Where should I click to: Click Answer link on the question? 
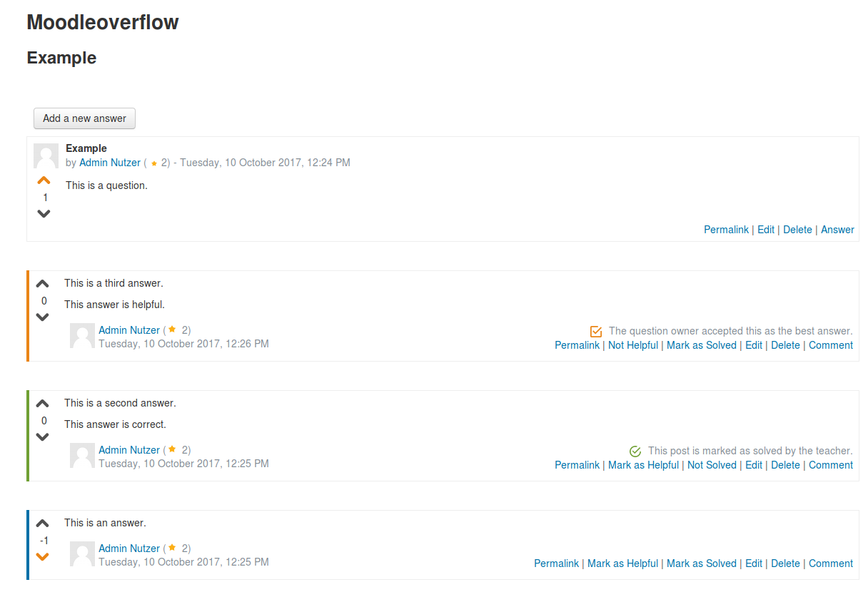837,230
